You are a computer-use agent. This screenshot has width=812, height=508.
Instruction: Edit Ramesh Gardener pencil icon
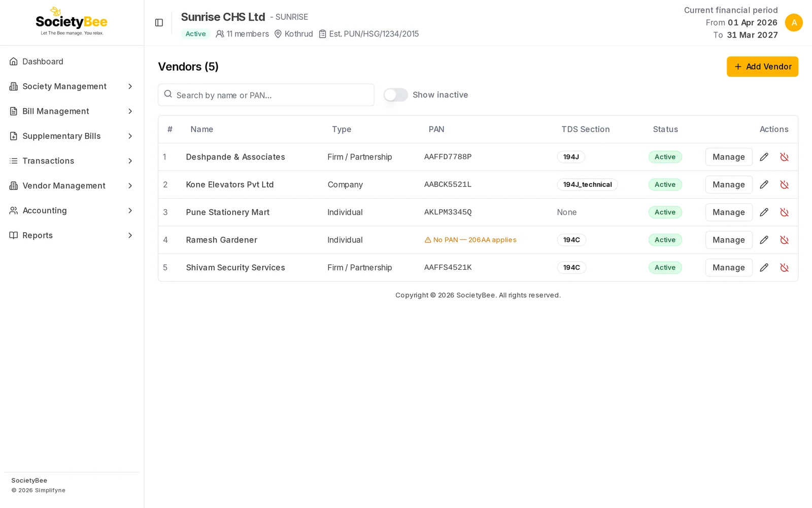pos(764,240)
